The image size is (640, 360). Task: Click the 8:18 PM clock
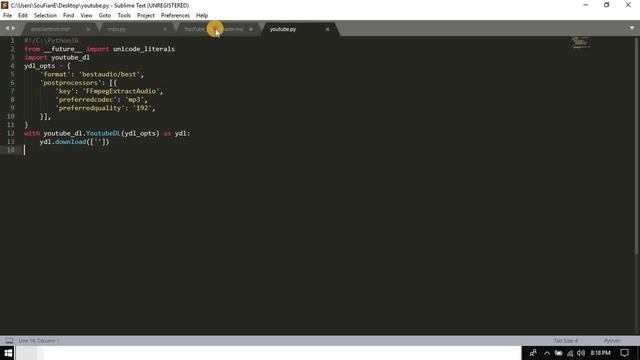click(600, 353)
